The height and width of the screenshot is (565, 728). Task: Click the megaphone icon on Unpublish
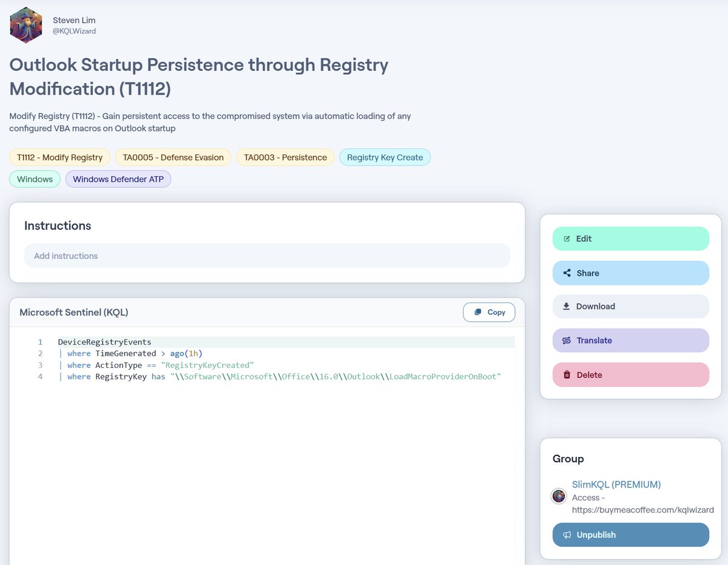pos(567,535)
